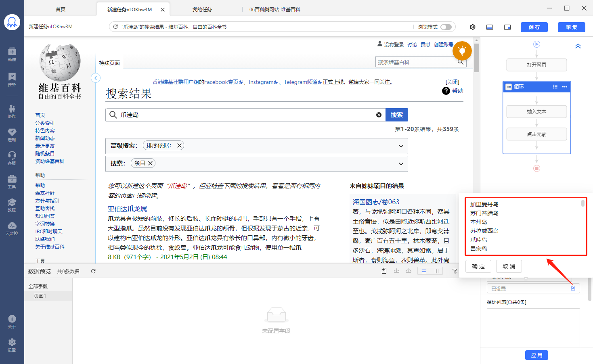Click the workflow start play node
This screenshot has width=593, height=364.
point(536,44)
